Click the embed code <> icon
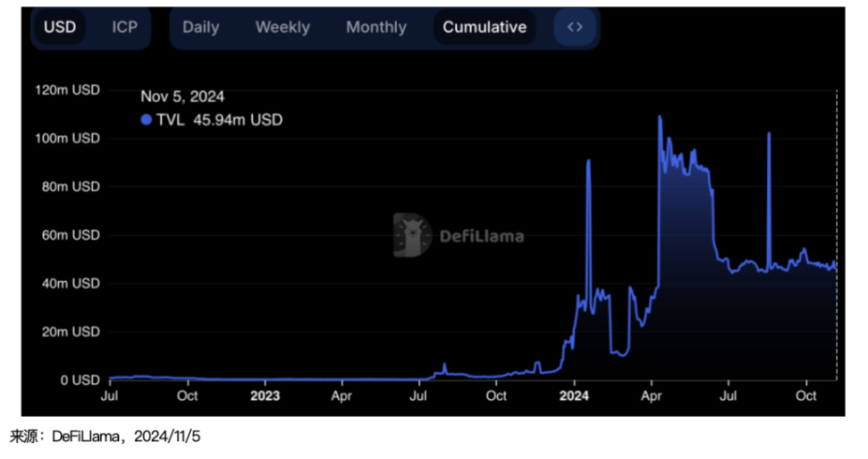The image size is (868, 459). click(575, 27)
